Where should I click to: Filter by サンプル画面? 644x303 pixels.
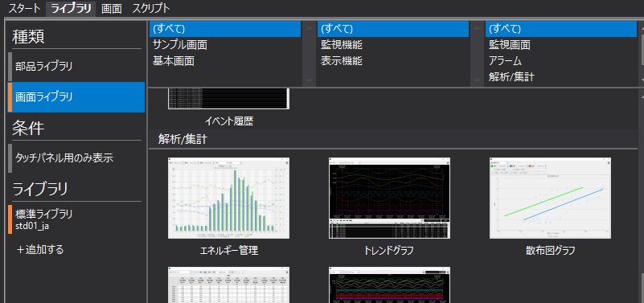pyautogui.click(x=225, y=45)
